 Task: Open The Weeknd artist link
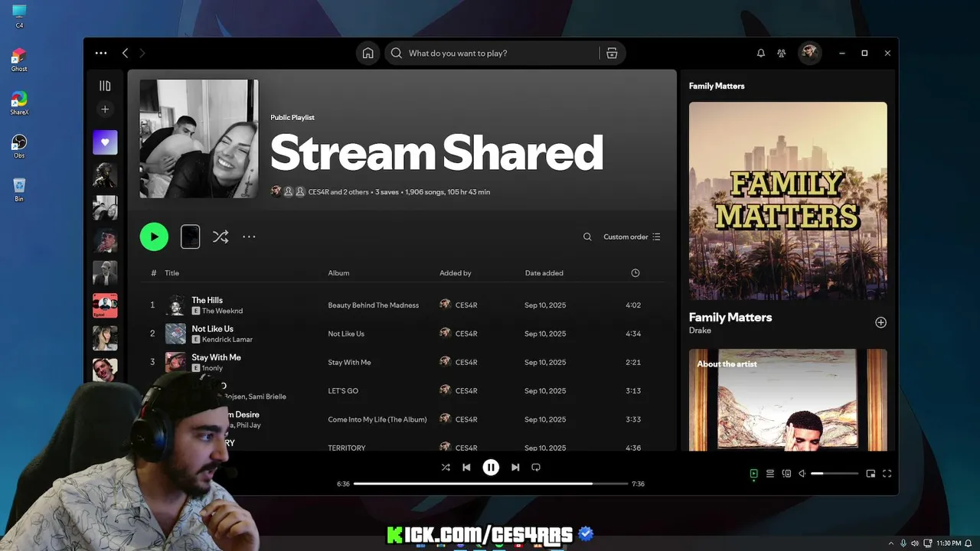(x=222, y=311)
